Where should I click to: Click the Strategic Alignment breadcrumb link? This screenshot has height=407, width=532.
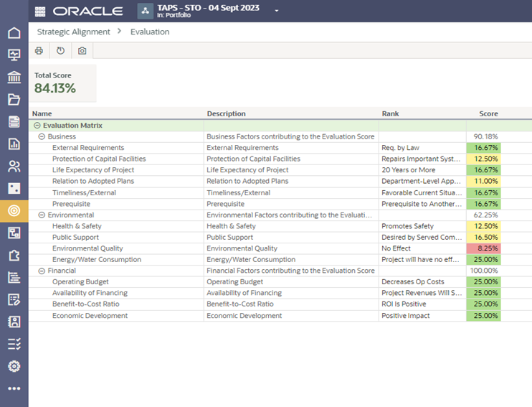(73, 32)
